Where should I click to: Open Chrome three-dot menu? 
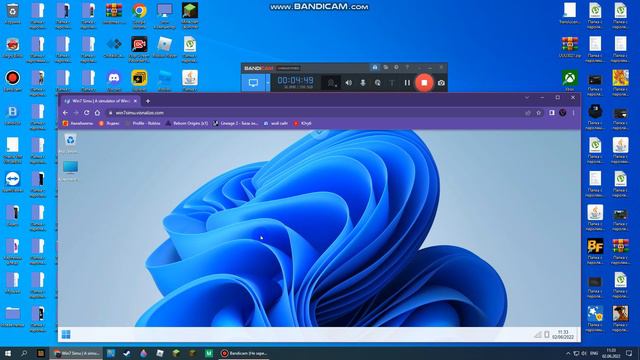[x=573, y=113]
